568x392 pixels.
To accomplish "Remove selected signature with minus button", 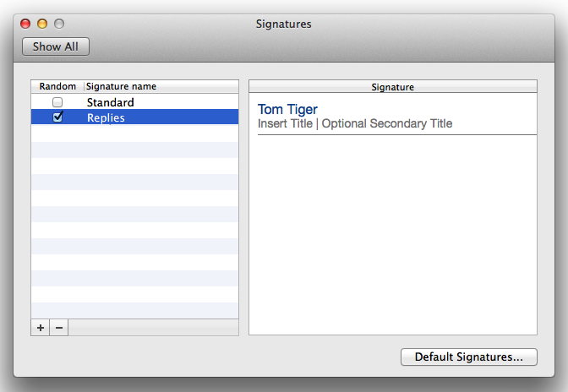I will [x=58, y=328].
